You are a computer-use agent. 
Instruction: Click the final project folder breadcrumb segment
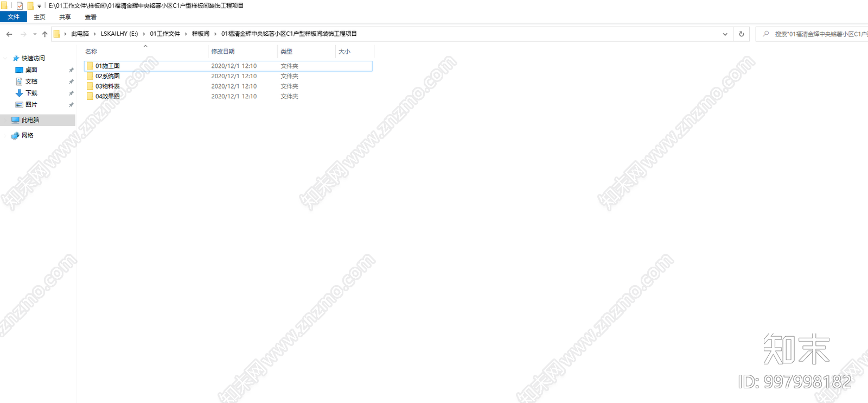289,34
